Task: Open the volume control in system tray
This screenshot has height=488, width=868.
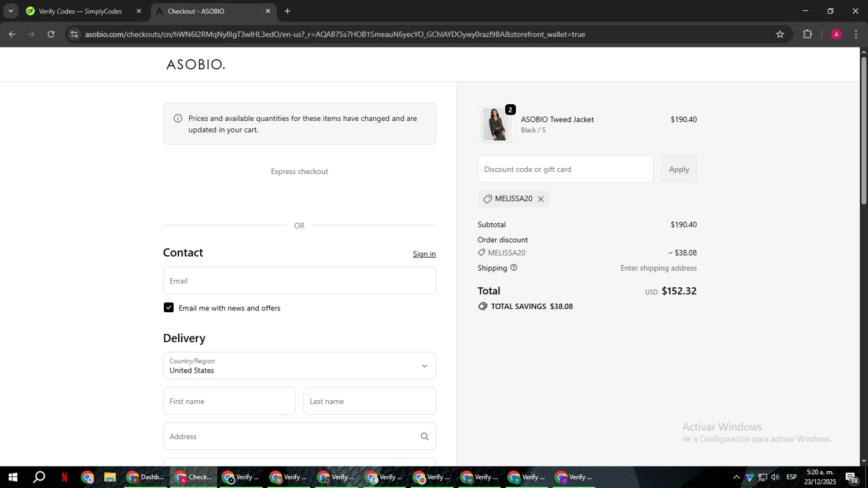Action: pyautogui.click(x=775, y=478)
